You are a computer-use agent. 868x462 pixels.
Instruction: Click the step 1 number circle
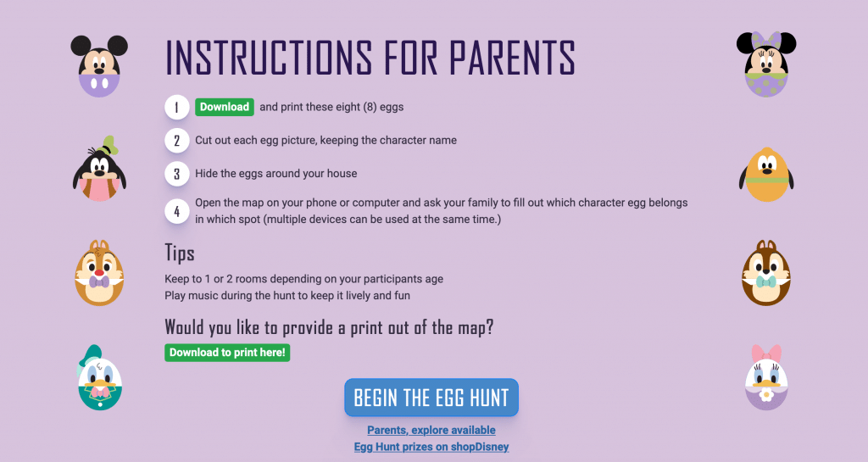(x=176, y=107)
